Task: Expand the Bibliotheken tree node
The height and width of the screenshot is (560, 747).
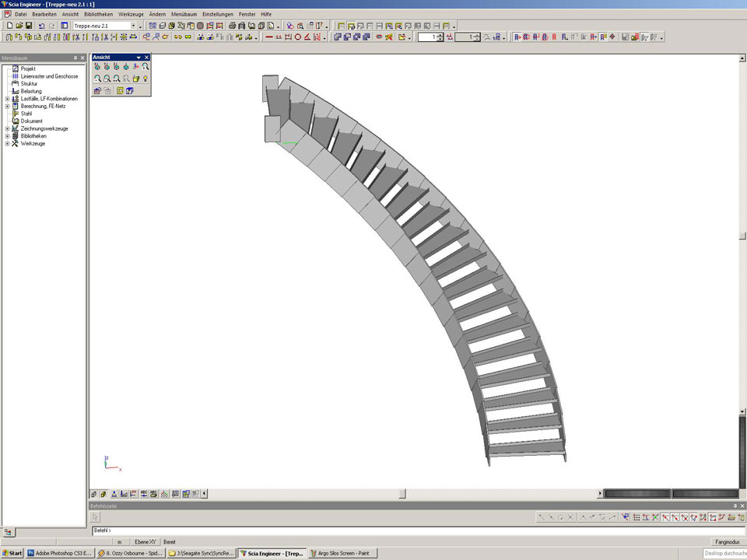Action: [7, 136]
